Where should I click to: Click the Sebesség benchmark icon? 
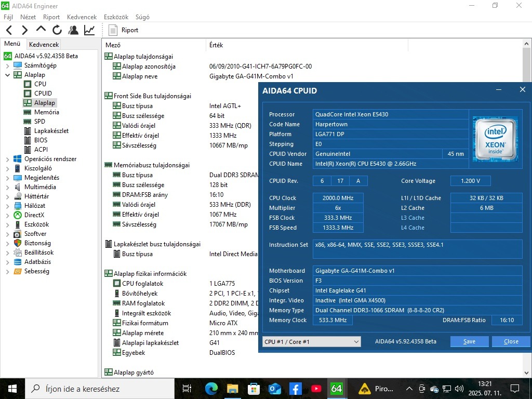(x=18, y=271)
